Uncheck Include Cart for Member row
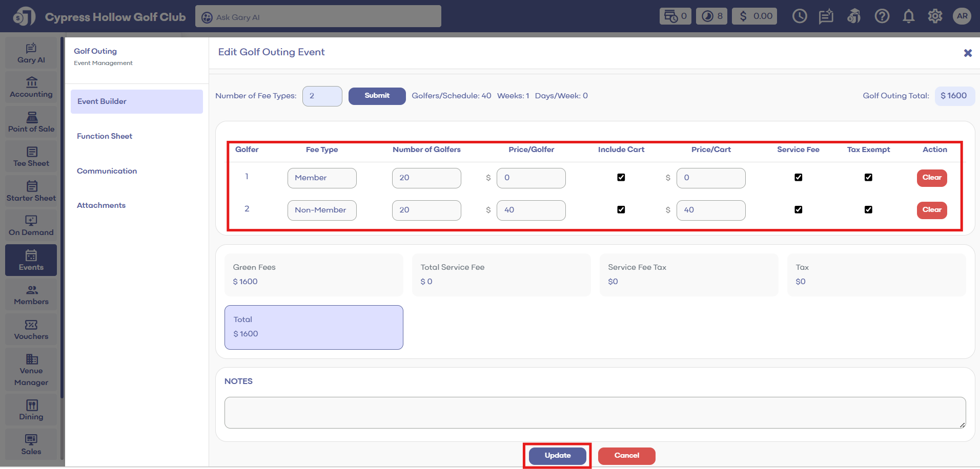The image size is (980, 469). coord(621,178)
